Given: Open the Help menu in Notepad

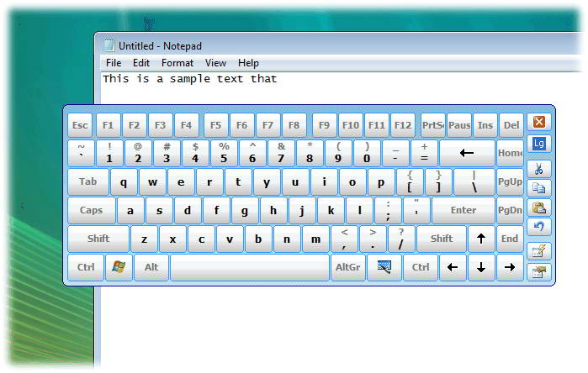Looking at the screenshot, I should (248, 63).
